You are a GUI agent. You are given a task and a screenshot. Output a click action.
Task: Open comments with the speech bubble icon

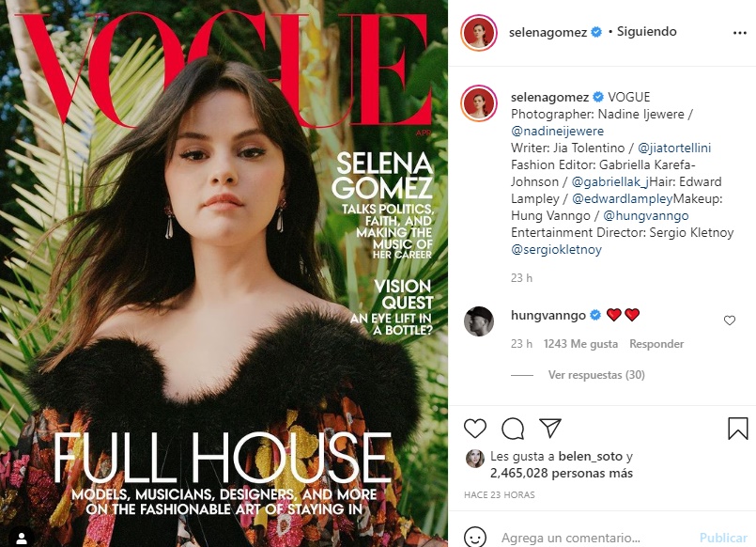(x=513, y=428)
